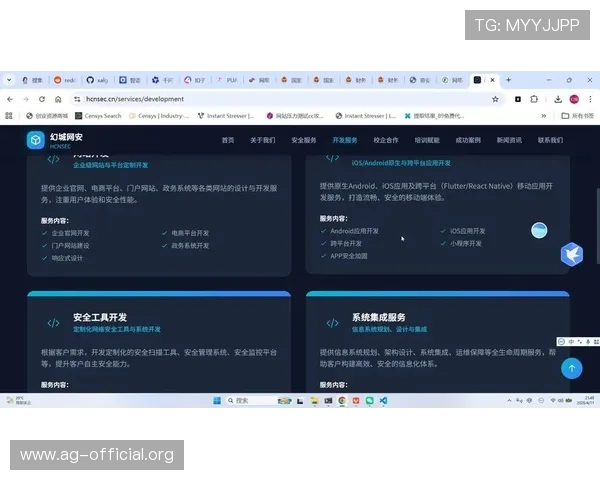Launch VS Code from the taskbar
The width and height of the screenshot is (600, 480).
383,401
